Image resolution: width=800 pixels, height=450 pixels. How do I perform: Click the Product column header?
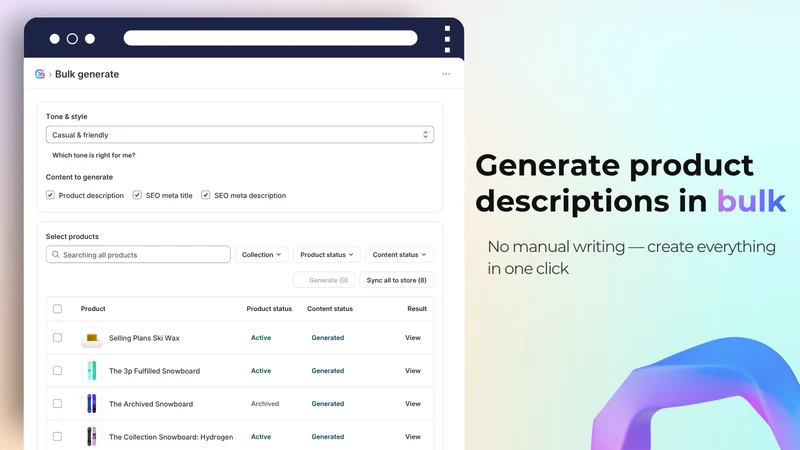93,309
